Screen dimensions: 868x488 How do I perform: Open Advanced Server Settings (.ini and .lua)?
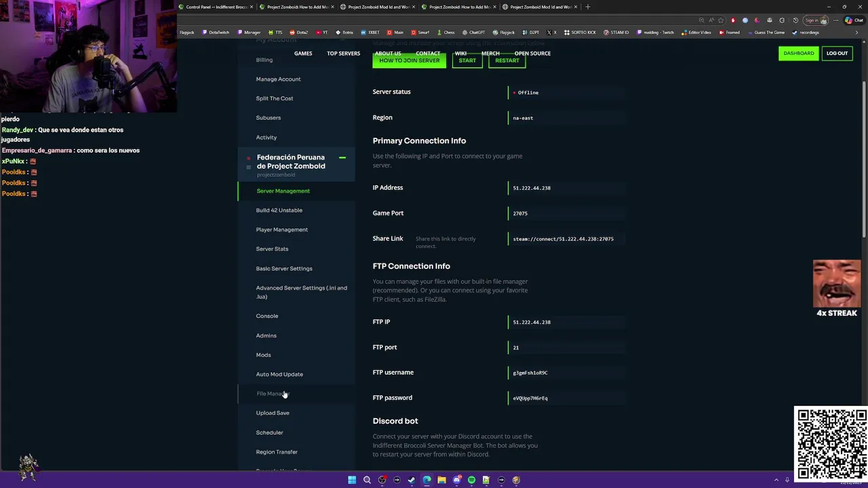point(301,292)
